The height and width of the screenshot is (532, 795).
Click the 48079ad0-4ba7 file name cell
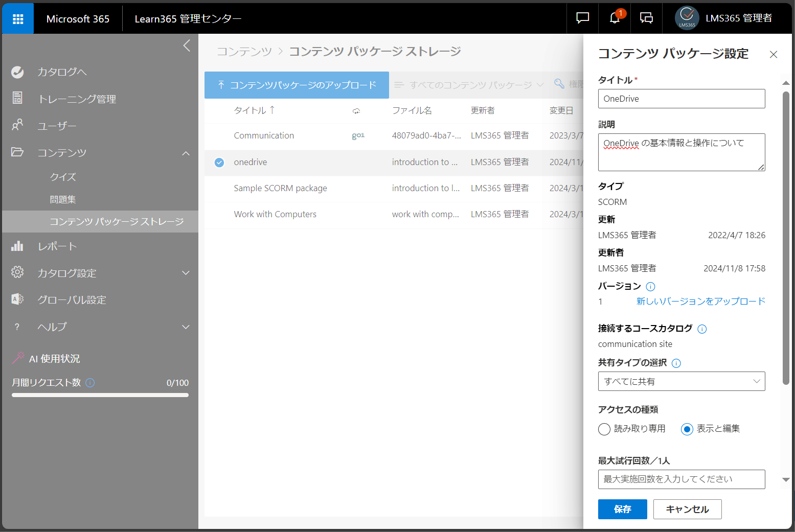click(426, 135)
